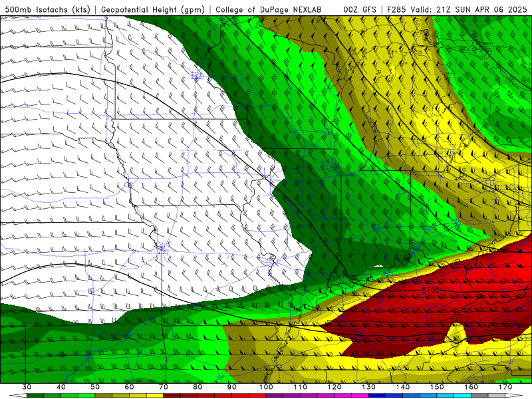The image size is (532, 399).
Task: Click the dark green swatch below 30
Action: pos(35,396)
